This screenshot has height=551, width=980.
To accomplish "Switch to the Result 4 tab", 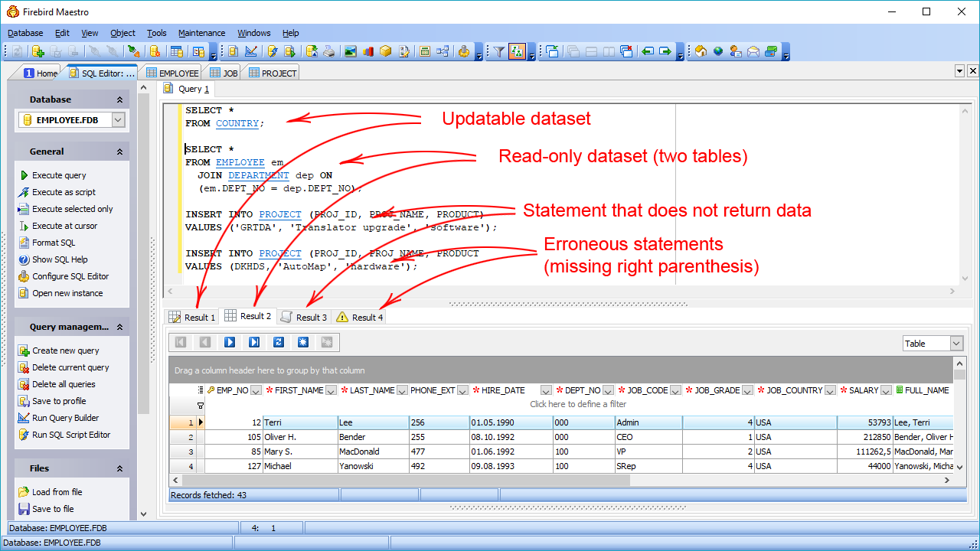I will (360, 317).
